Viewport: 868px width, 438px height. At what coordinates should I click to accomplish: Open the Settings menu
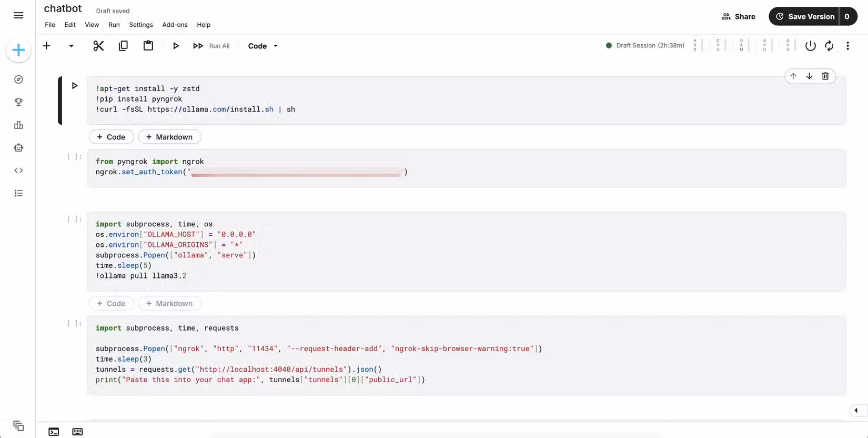pyautogui.click(x=141, y=25)
